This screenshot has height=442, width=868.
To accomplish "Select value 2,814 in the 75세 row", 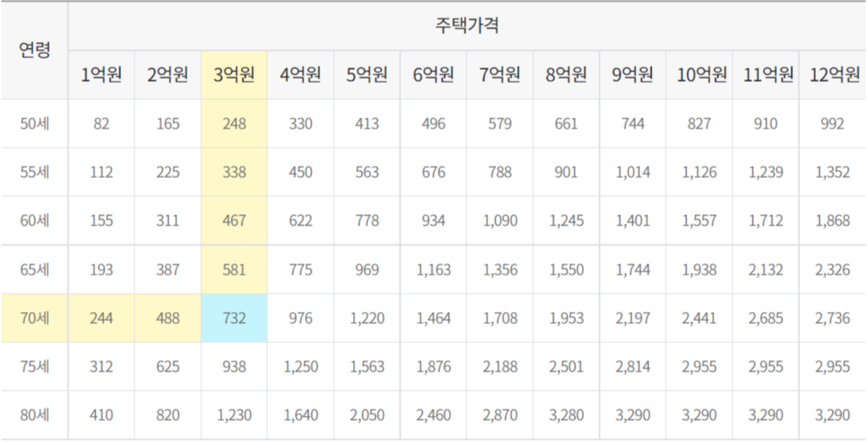I will [x=632, y=366].
